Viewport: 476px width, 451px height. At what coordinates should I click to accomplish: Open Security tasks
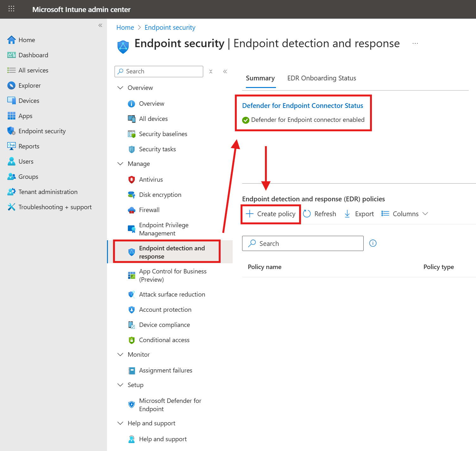[157, 149]
